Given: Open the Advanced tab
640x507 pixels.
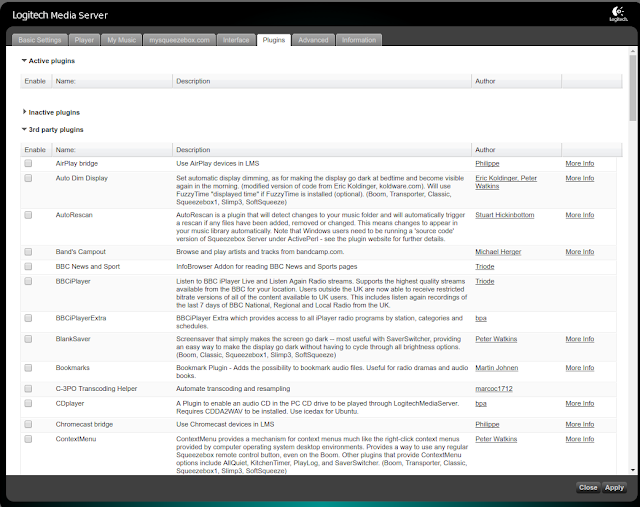Looking at the screenshot, I should [x=313, y=40].
